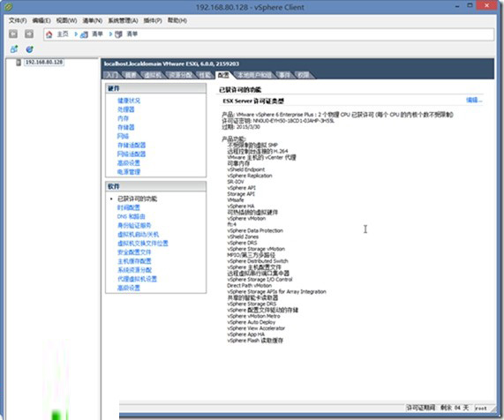Open 网络 hardware link
The height and width of the screenshot is (420, 504).
tap(123, 136)
